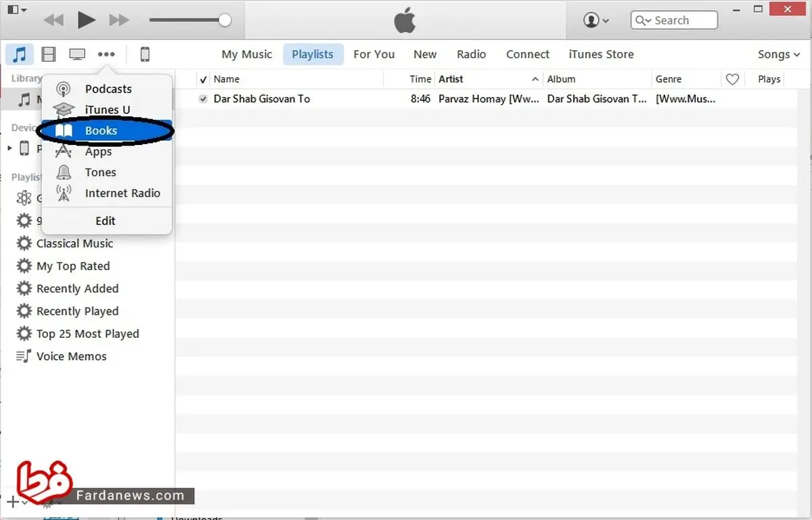Viewport: 812px width, 520px height.
Task: Open the iTunes Store tab
Action: pos(602,54)
